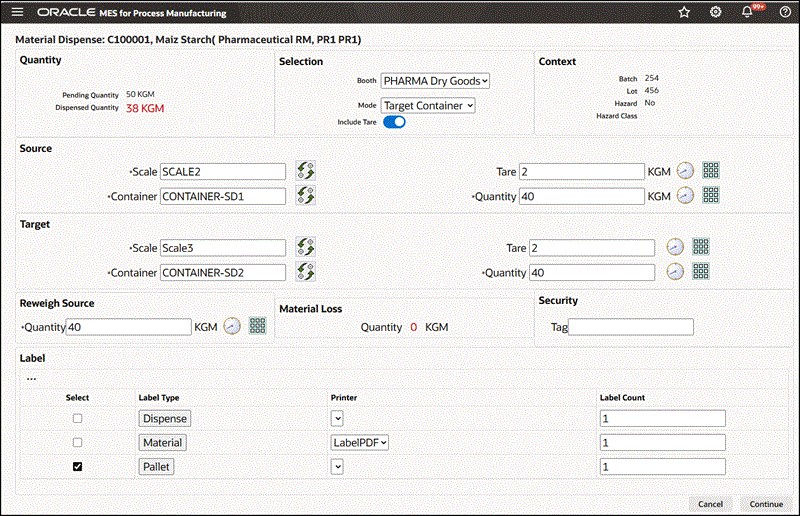Viewport: 800px width, 516px height.
Task: Click the Continue button
Action: (766, 504)
